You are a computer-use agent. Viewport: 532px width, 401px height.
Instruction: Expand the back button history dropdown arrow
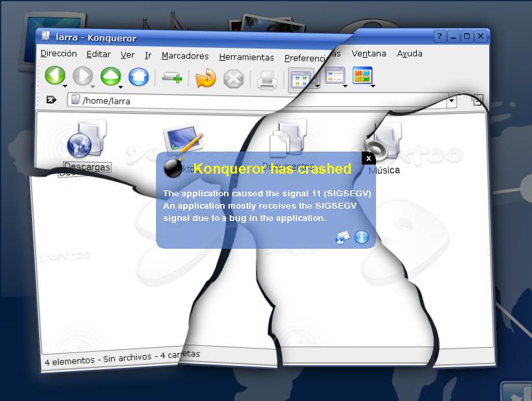pos(65,86)
